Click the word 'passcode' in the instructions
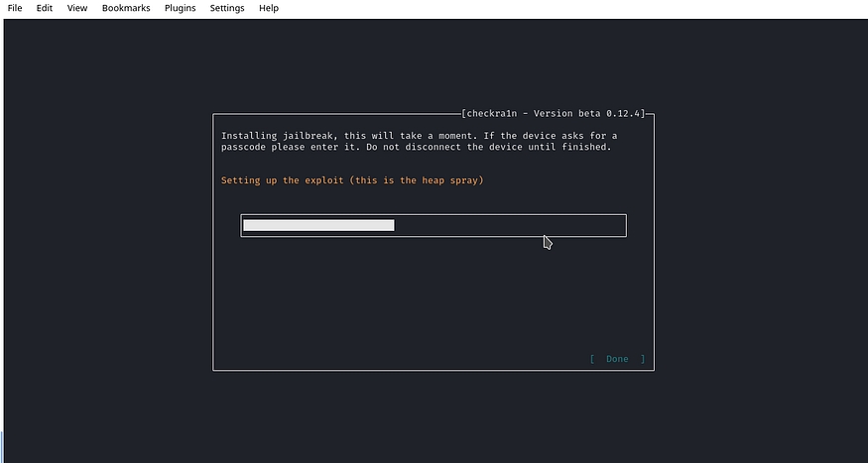Image resolution: width=868 pixels, height=463 pixels. tap(246, 147)
